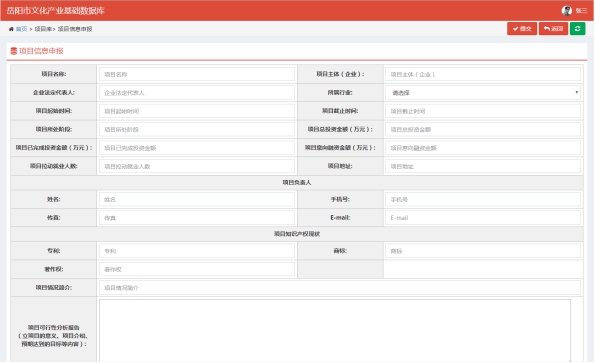
Task: Click the user avatar in the header
Action: [x=567, y=11]
